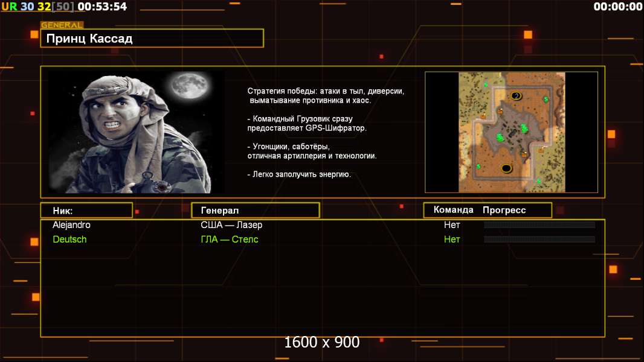This screenshot has height=362, width=644.
Task: Click the 'UR' indicator in the overlay
Action: point(9,7)
